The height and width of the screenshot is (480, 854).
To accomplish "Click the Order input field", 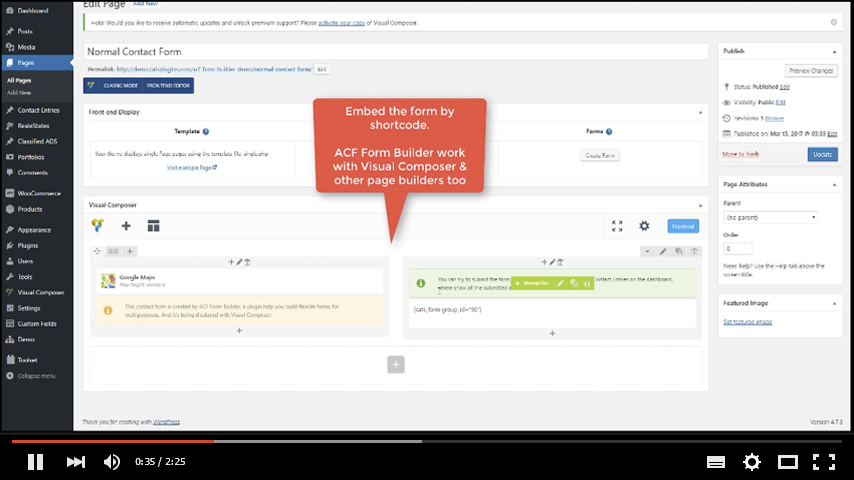I will [x=737, y=248].
